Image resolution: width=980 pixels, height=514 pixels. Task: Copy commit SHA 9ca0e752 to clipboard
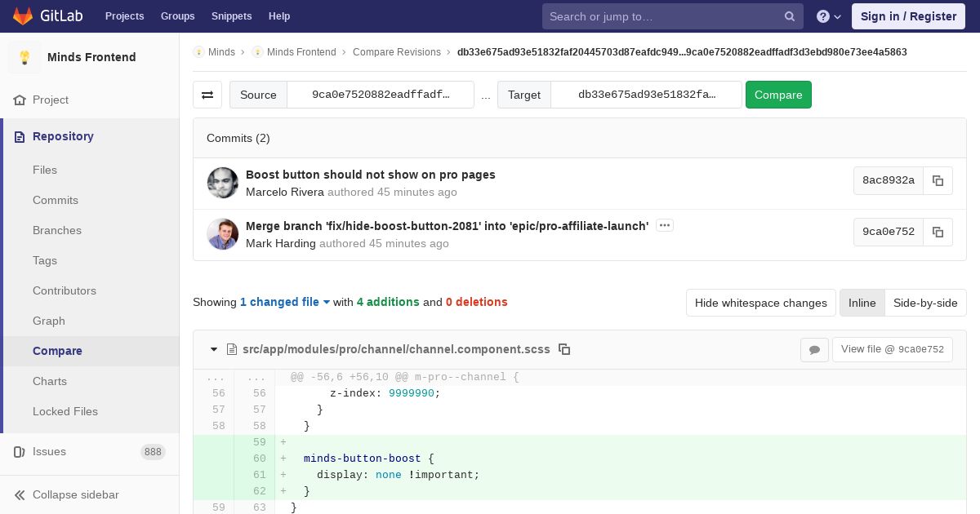tap(938, 232)
